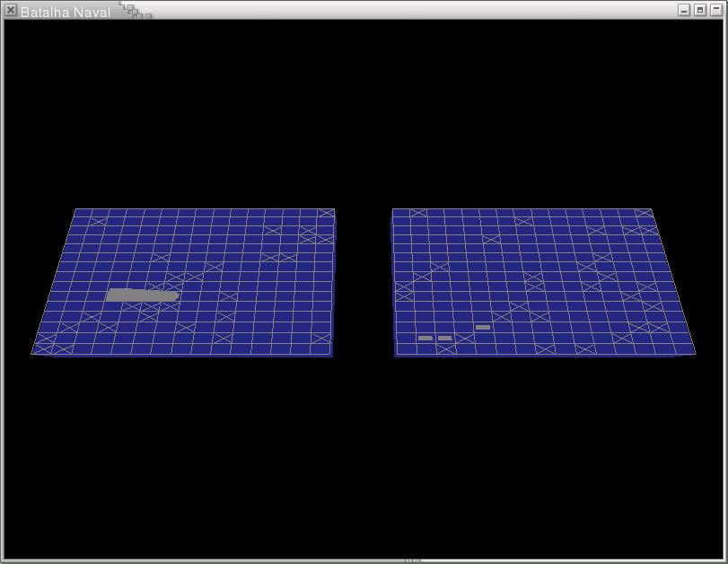Screen dimensions: 728x564
Task: Close the Batalha Naval window
Action: [10, 10]
